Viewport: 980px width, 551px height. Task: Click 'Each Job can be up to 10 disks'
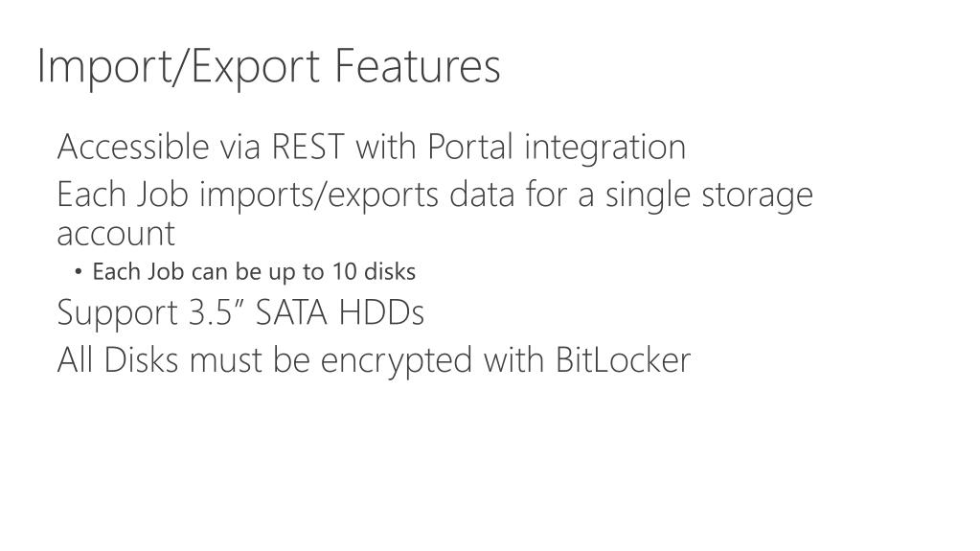(x=254, y=272)
